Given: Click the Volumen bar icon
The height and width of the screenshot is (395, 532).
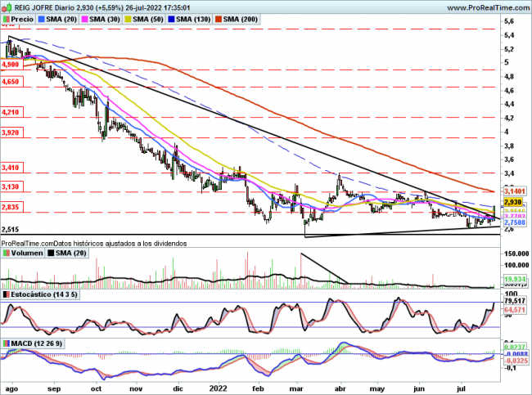Looking at the screenshot, I should click(7, 253).
